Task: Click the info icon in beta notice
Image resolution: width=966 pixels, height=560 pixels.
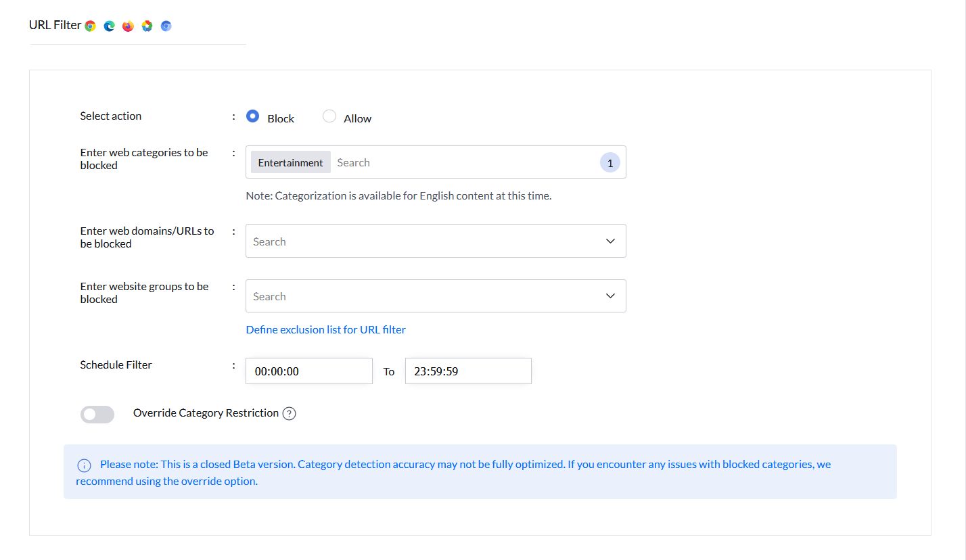Action: pyautogui.click(x=84, y=465)
